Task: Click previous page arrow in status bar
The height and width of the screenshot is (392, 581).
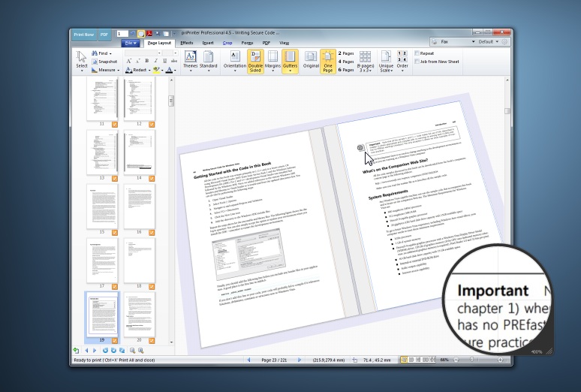Action: tap(248, 360)
